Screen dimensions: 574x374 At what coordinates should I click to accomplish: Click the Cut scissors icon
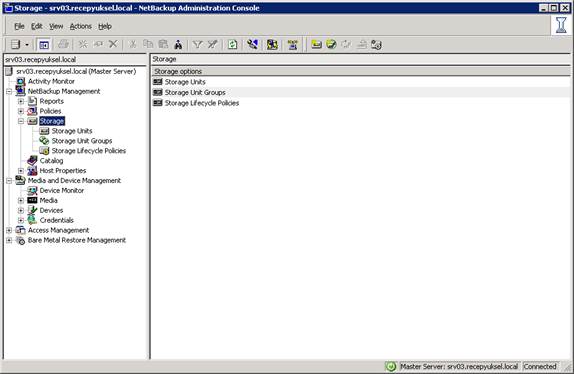click(133, 45)
